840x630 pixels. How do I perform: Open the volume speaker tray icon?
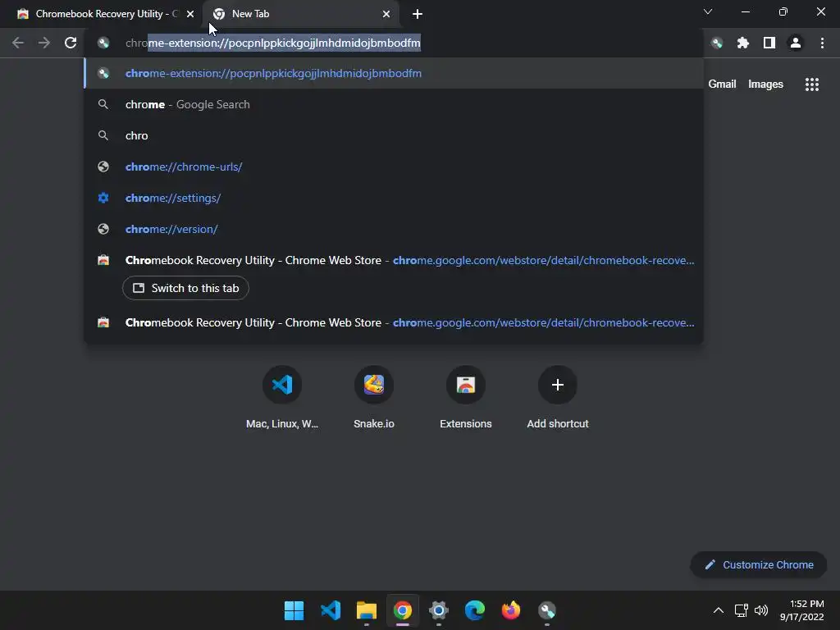point(760,610)
